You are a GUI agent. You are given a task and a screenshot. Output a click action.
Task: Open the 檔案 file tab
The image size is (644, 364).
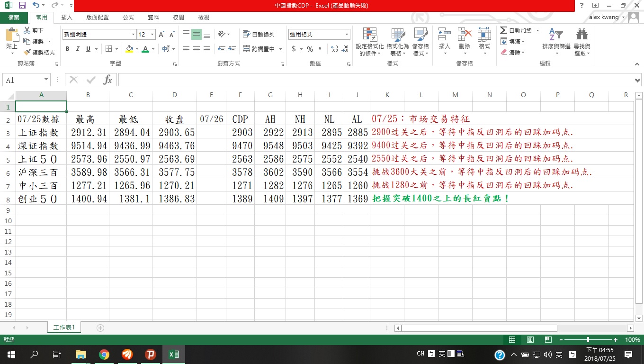point(14,18)
